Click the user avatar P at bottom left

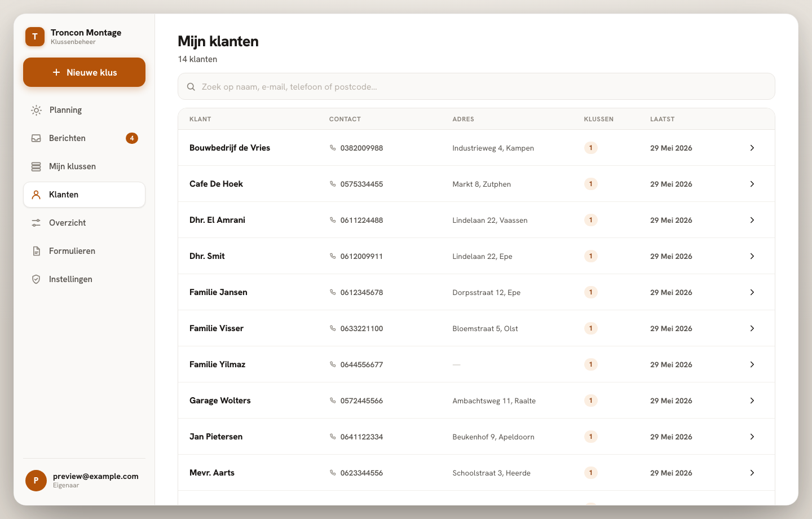[x=36, y=481]
